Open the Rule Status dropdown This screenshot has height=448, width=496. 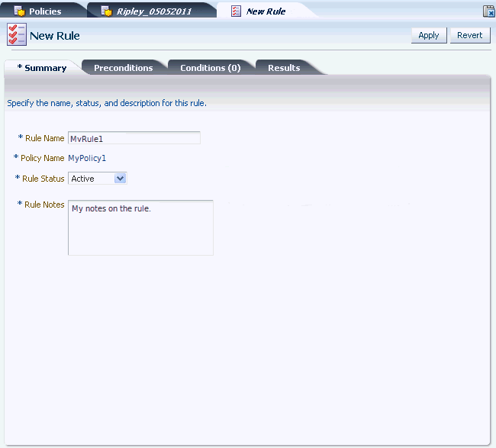[x=98, y=179]
